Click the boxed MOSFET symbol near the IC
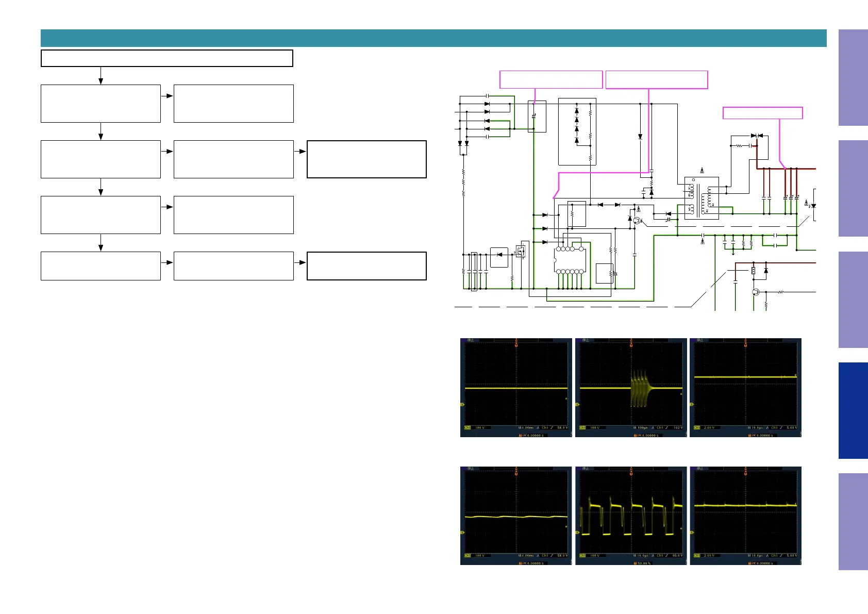Image resolution: width=868 pixels, height=614 pixels. [x=521, y=252]
